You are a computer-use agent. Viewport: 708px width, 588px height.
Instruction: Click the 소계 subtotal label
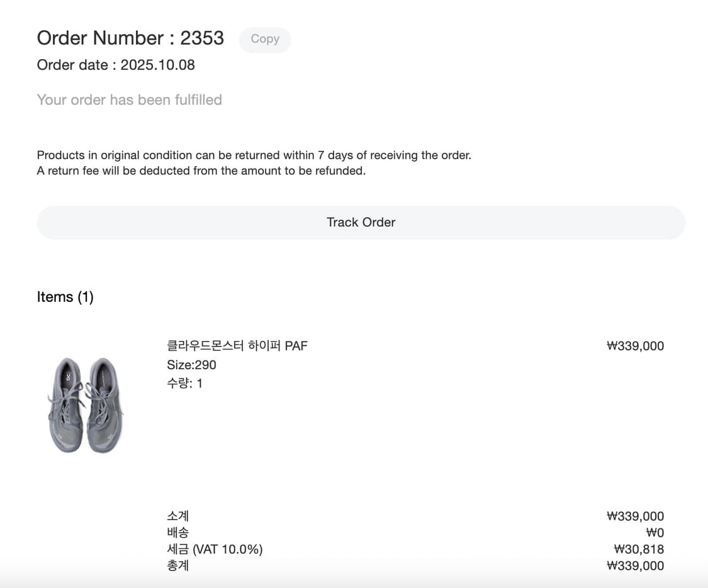177,516
